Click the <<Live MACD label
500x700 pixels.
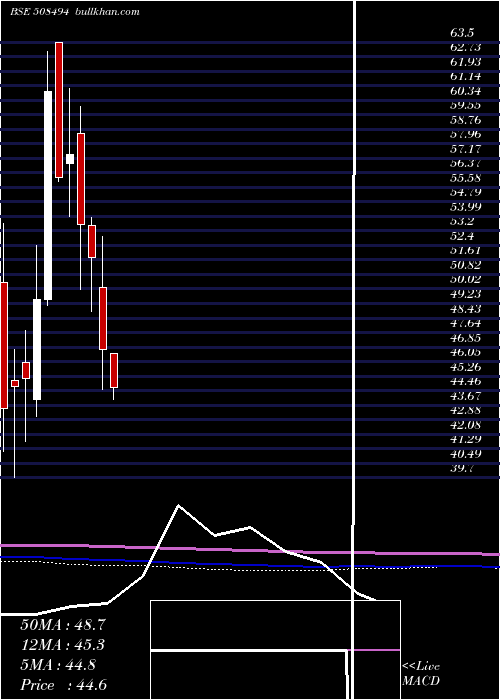421,674
